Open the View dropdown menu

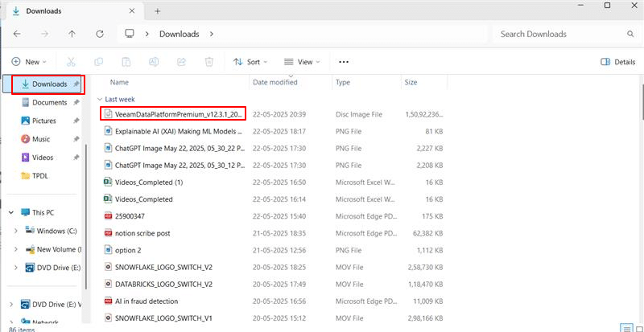point(302,62)
